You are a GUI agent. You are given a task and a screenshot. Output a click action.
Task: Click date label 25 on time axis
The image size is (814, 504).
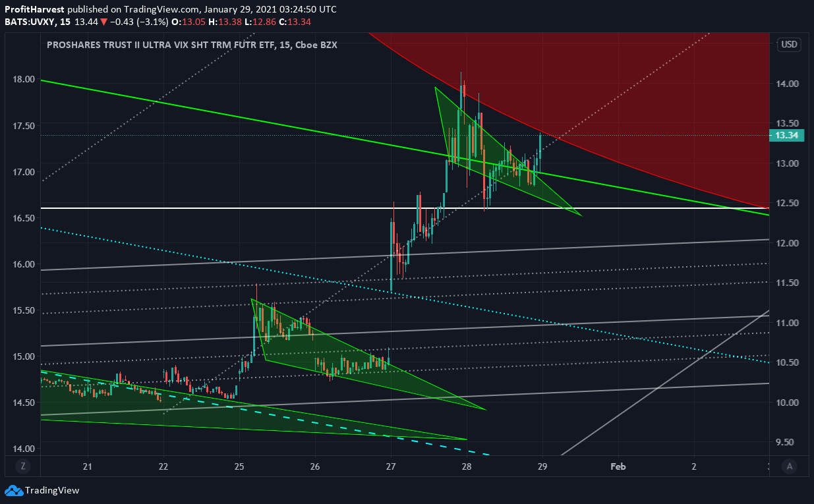[x=239, y=466]
